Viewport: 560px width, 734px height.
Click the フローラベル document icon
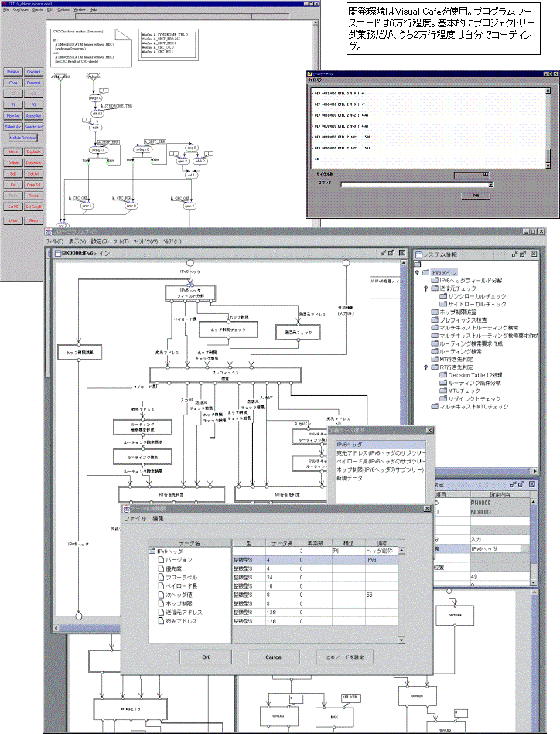tap(161, 577)
